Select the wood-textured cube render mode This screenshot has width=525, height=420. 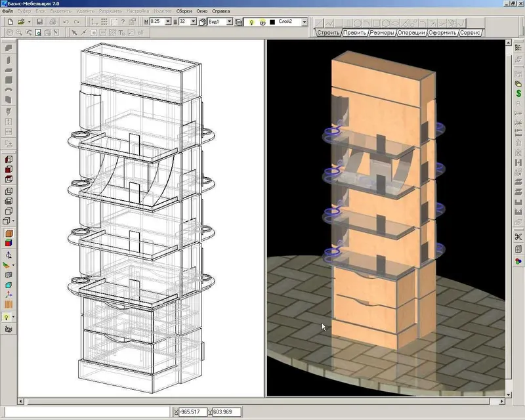coord(9,234)
